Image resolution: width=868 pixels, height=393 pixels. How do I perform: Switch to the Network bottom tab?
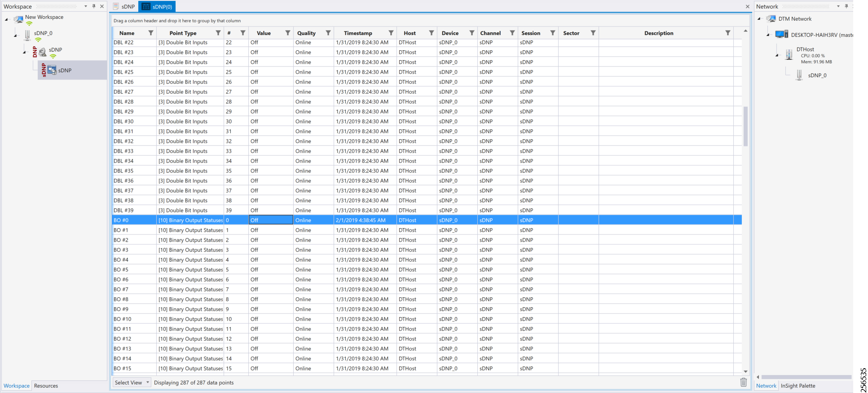(766, 386)
